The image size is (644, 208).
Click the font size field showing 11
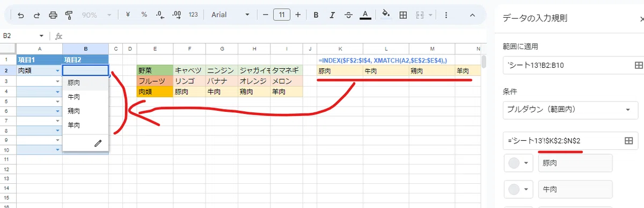click(282, 15)
